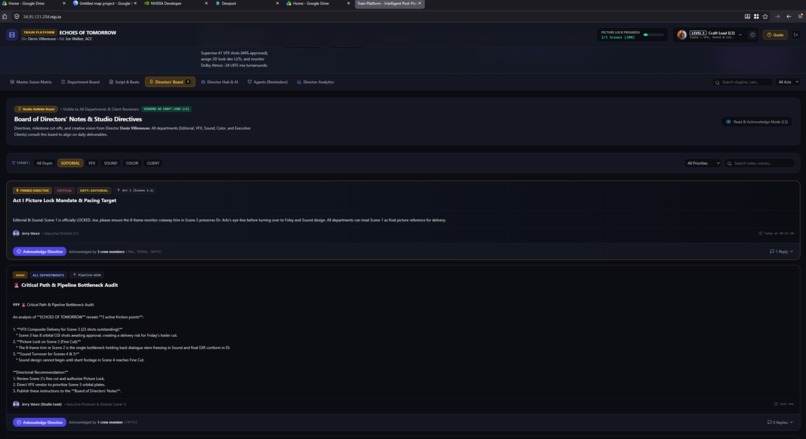Click the Search notes, scenes field
Image resolution: width=806 pixels, height=439 pixels.
click(x=759, y=163)
